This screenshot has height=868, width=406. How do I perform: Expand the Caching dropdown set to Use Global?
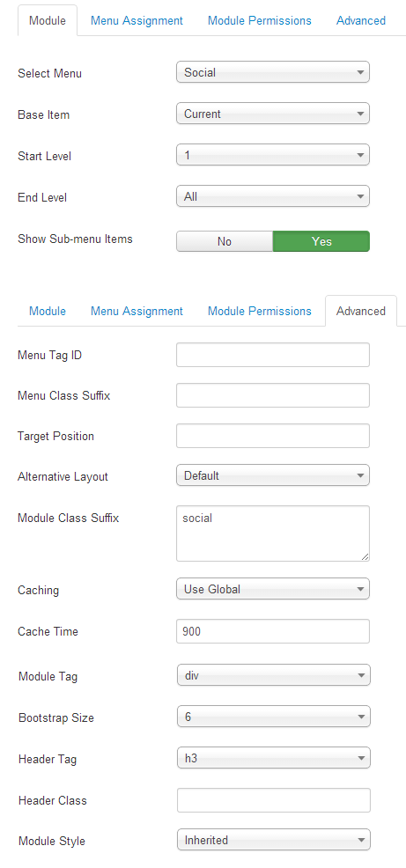272,589
